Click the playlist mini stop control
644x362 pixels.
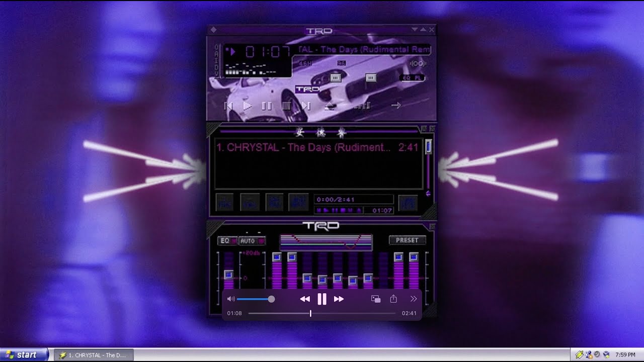343,210
